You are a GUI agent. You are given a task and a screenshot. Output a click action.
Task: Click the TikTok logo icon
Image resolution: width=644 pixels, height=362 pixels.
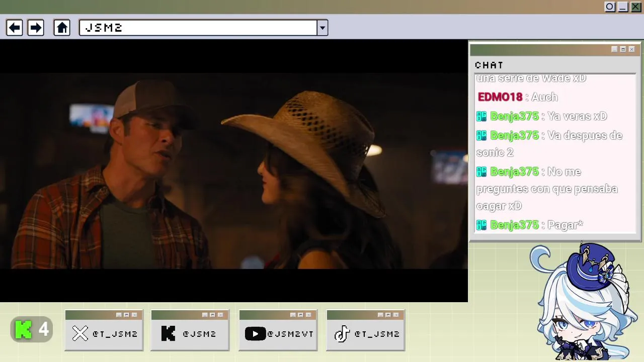pyautogui.click(x=342, y=334)
